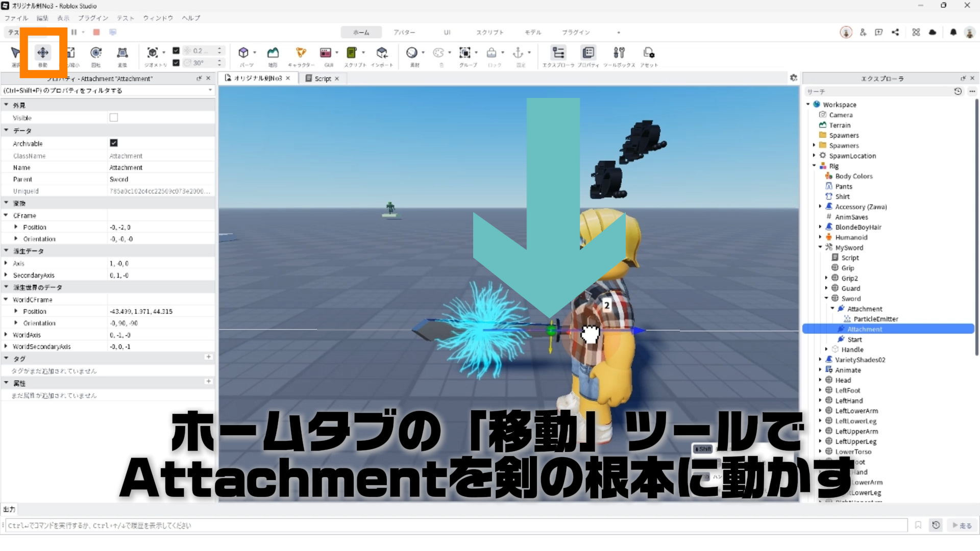980x551 pixels.
Task: Toggle the rotation snap 30° checkbox
Action: tap(176, 63)
